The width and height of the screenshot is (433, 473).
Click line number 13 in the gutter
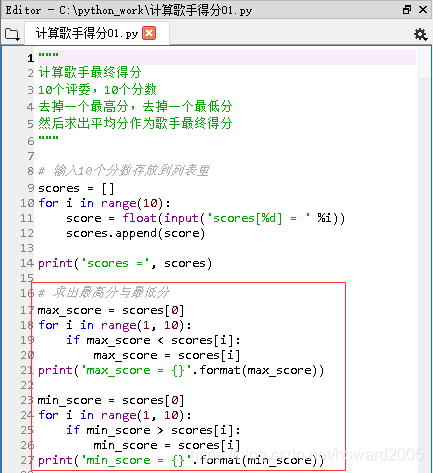point(27,248)
